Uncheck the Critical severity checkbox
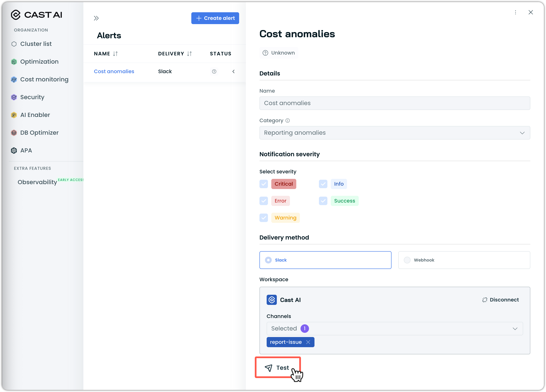Viewport: 546px width, 392px height. [x=264, y=184]
